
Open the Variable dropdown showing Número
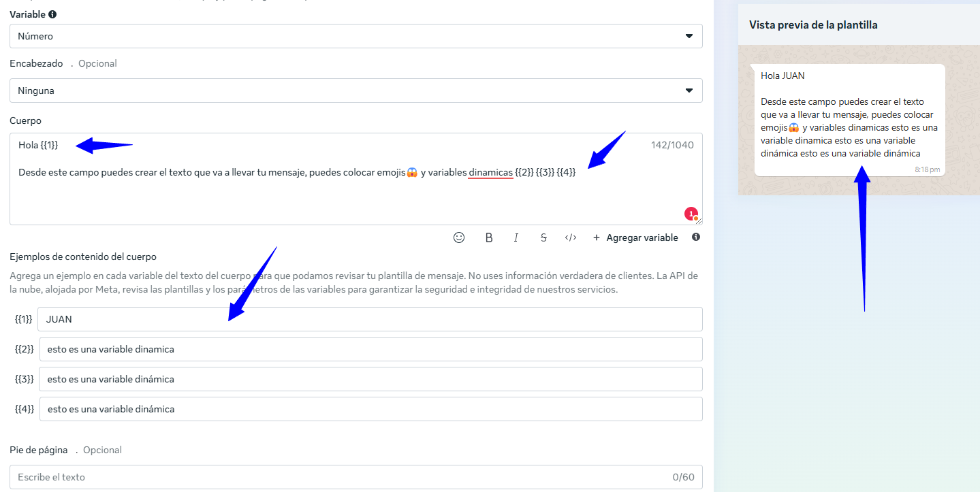[356, 36]
